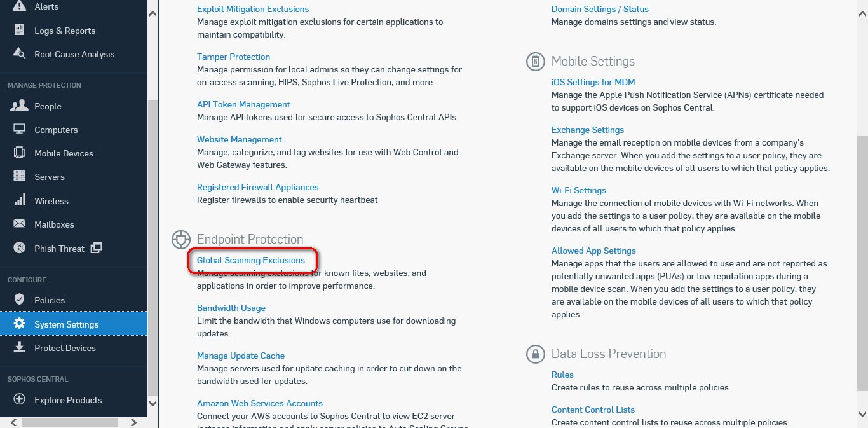868x428 pixels.
Task: Click the Servers rack icon
Action: (20, 176)
